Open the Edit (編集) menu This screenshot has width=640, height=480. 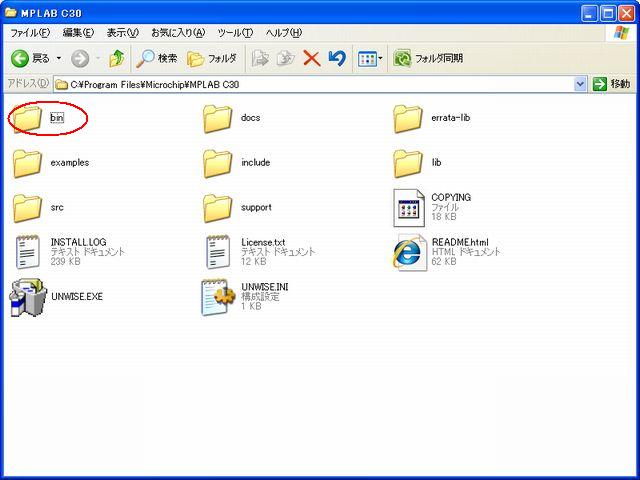point(78,33)
